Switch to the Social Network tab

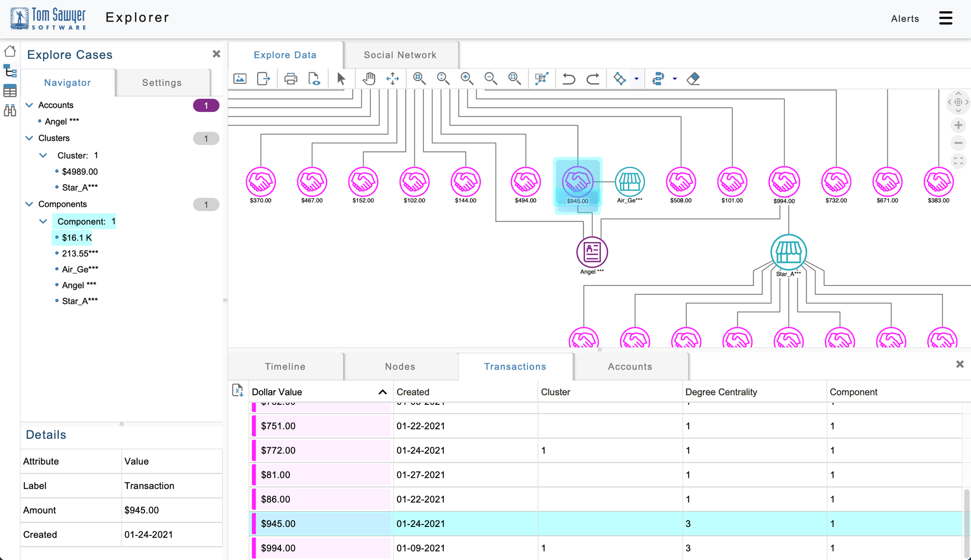click(x=400, y=55)
